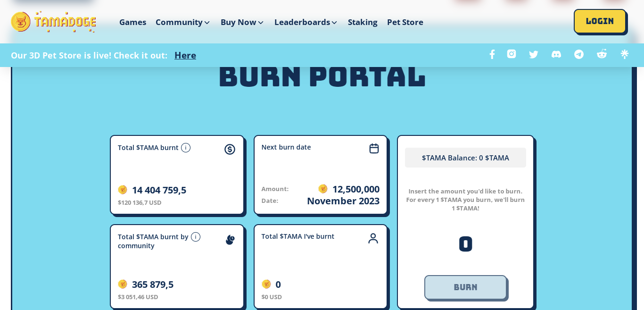Click the 'Amount:' label in Next burn date card
The width and height of the screenshot is (644, 310).
pyautogui.click(x=275, y=189)
